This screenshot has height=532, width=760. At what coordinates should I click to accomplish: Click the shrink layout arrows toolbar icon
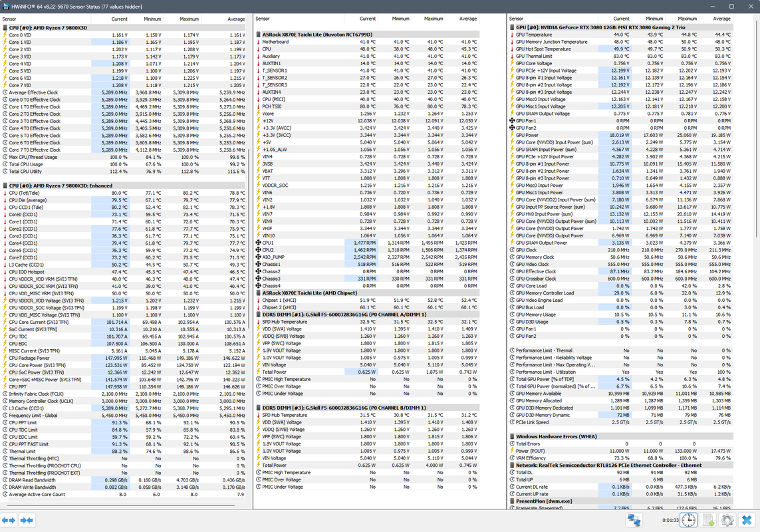click(27, 520)
